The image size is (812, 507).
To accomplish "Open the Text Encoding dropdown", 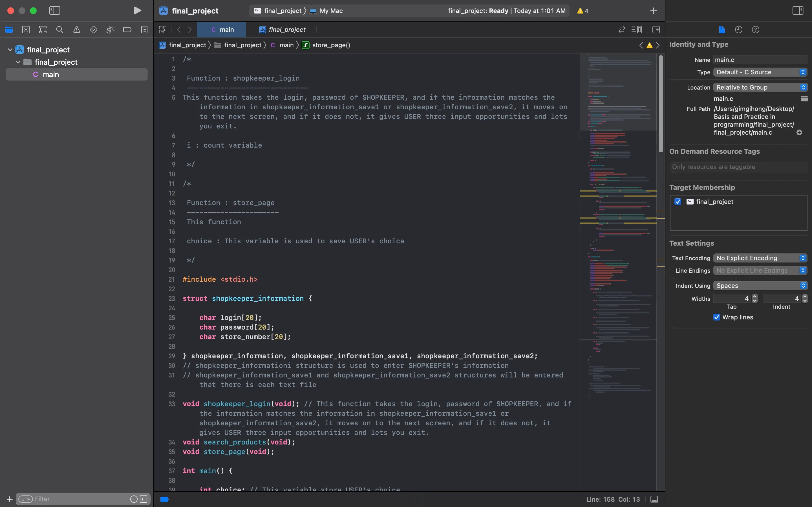I will [x=760, y=258].
